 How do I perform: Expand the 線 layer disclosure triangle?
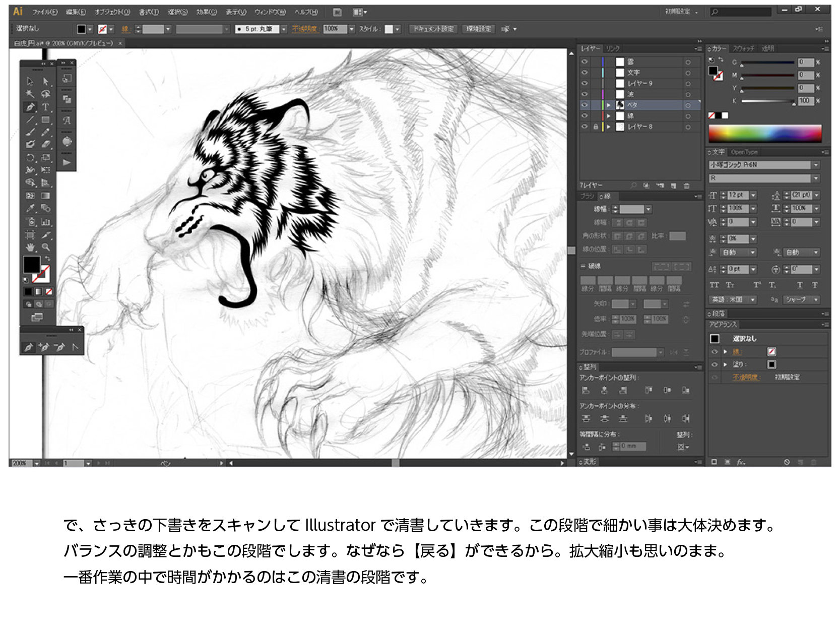(x=608, y=116)
